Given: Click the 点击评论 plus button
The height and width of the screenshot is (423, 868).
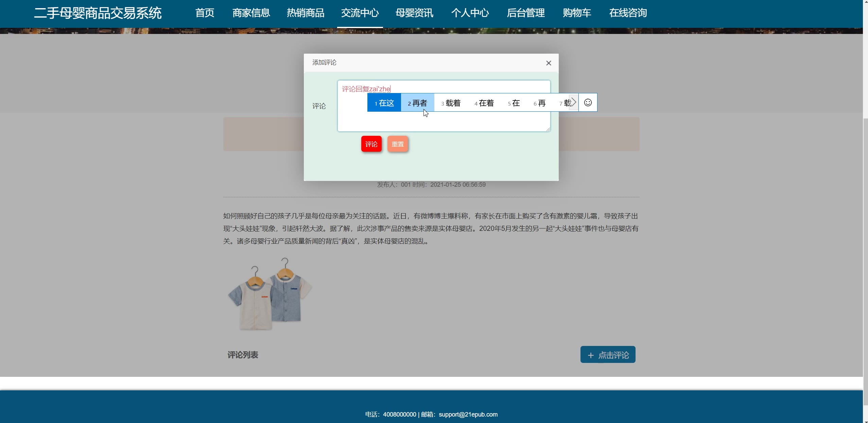Looking at the screenshot, I should (607, 355).
